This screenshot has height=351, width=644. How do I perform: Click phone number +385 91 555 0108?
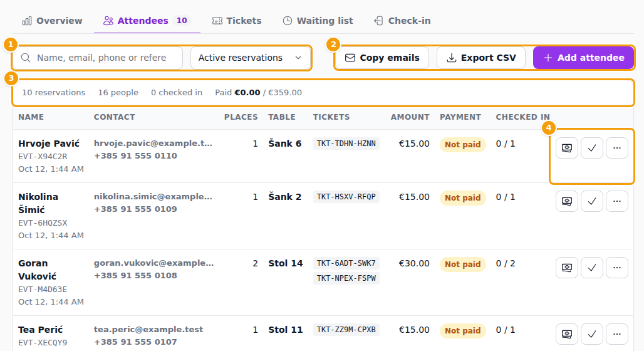pyautogui.click(x=135, y=275)
